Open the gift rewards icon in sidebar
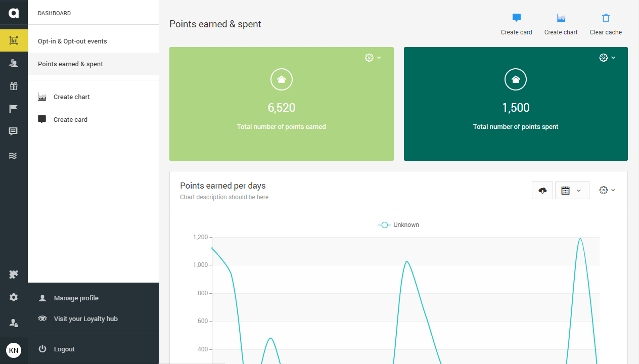The image size is (639, 364). (14, 86)
